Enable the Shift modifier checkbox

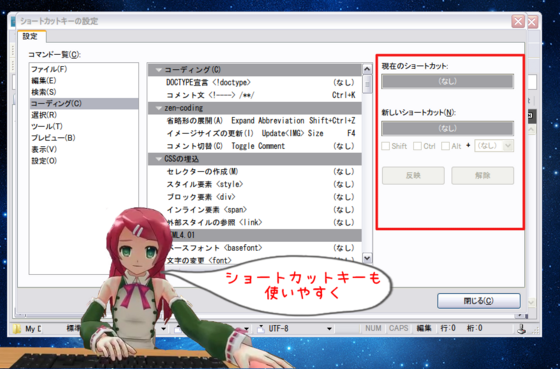coord(385,146)
